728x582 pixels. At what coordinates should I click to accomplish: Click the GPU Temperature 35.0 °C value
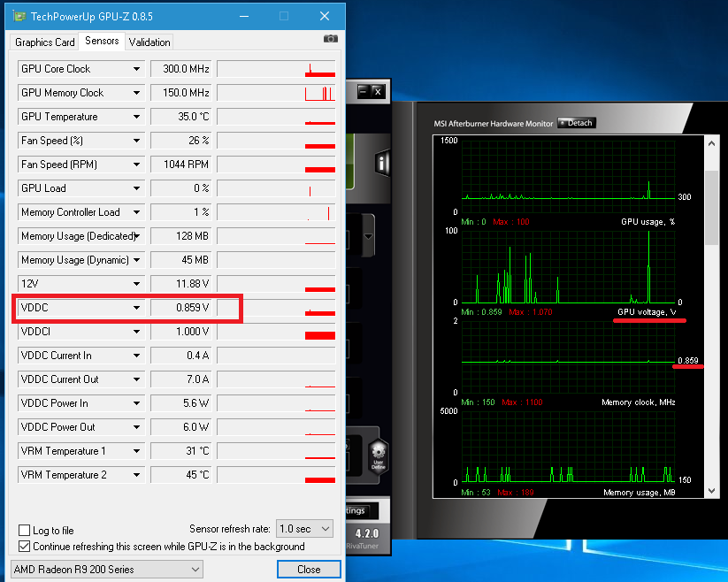click(181, 117)
